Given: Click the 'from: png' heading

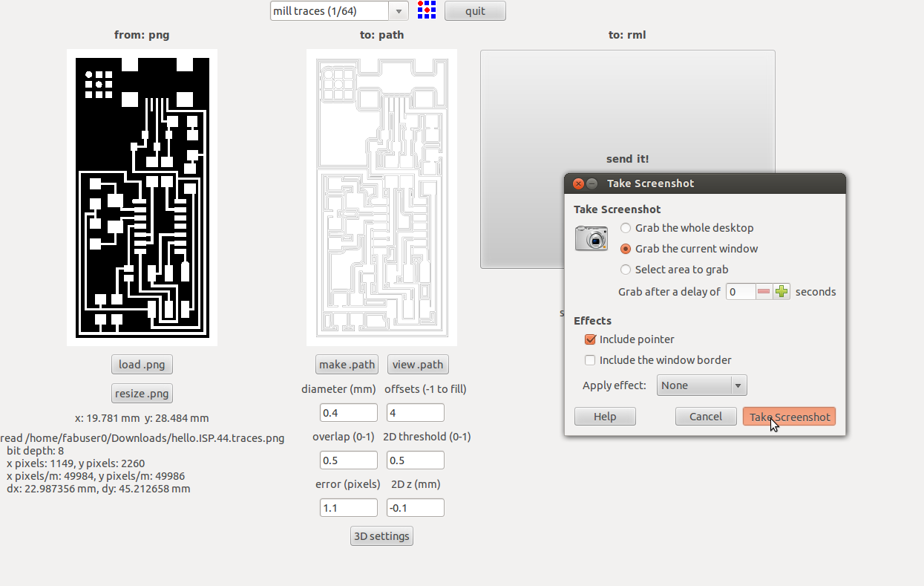Looking at the screenshot, I should (142, 35).
